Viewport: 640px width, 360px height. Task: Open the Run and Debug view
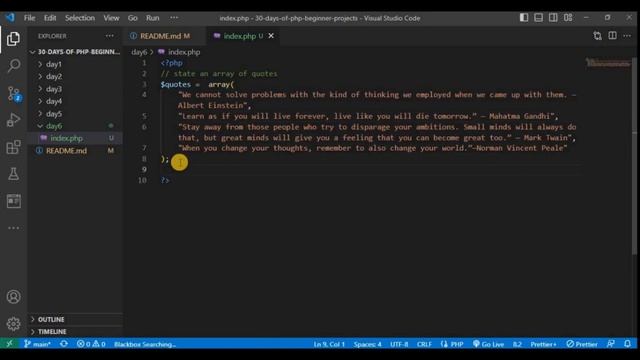(x=13, y=120)
